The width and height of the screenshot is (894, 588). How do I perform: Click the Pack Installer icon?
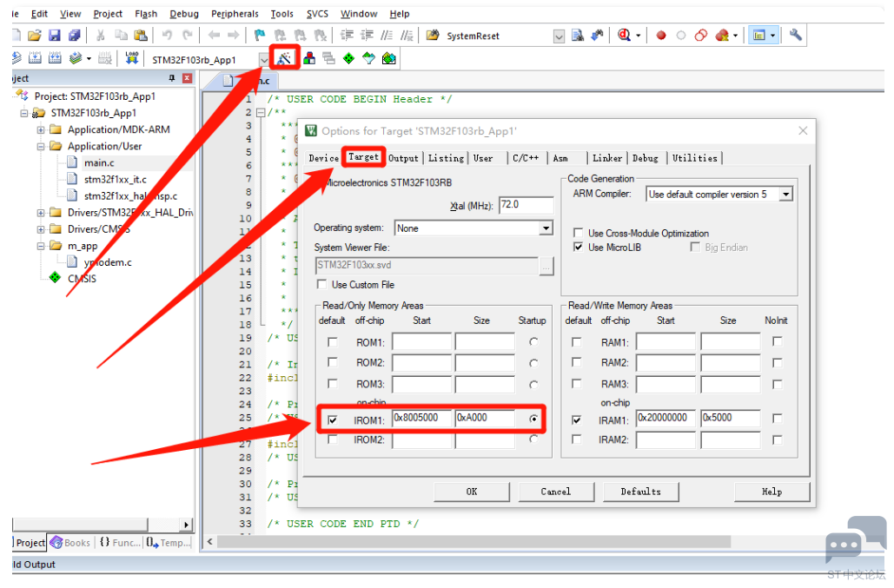388,58
